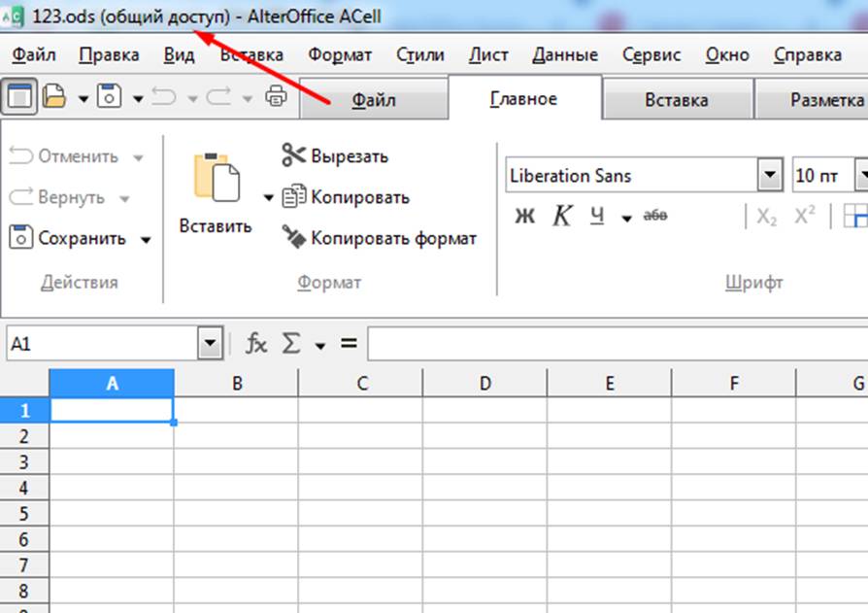Expand the Отменить dropdown arrow
Viewport: 868px width, 613px height.
139,158
